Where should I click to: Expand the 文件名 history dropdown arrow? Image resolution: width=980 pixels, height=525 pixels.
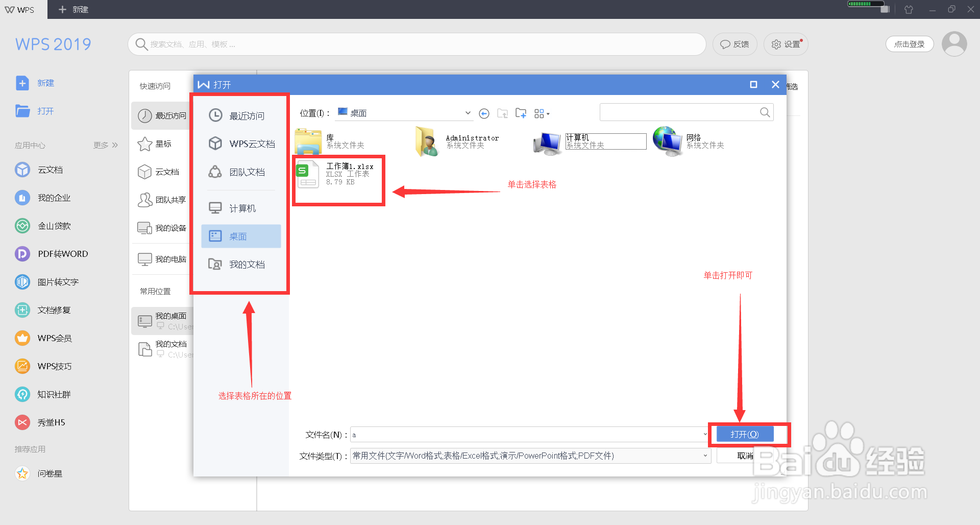tap(705, 435)
